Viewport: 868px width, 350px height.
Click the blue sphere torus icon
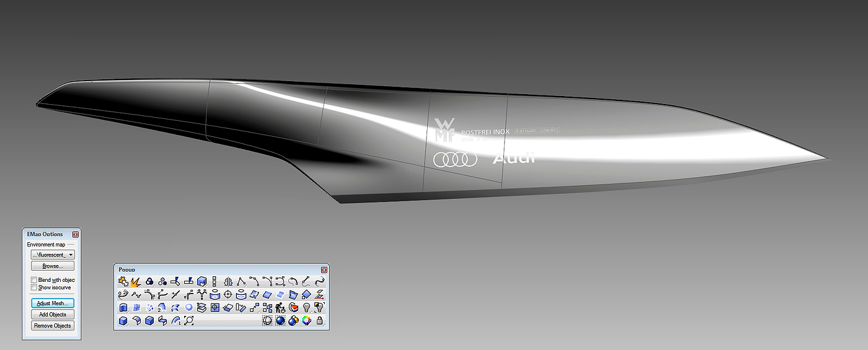point(188,307)
